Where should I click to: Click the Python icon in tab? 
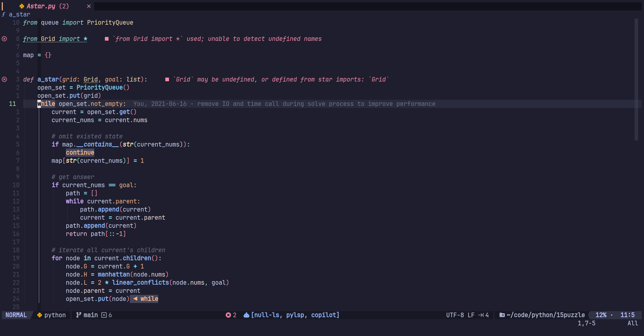pos(22,6)
